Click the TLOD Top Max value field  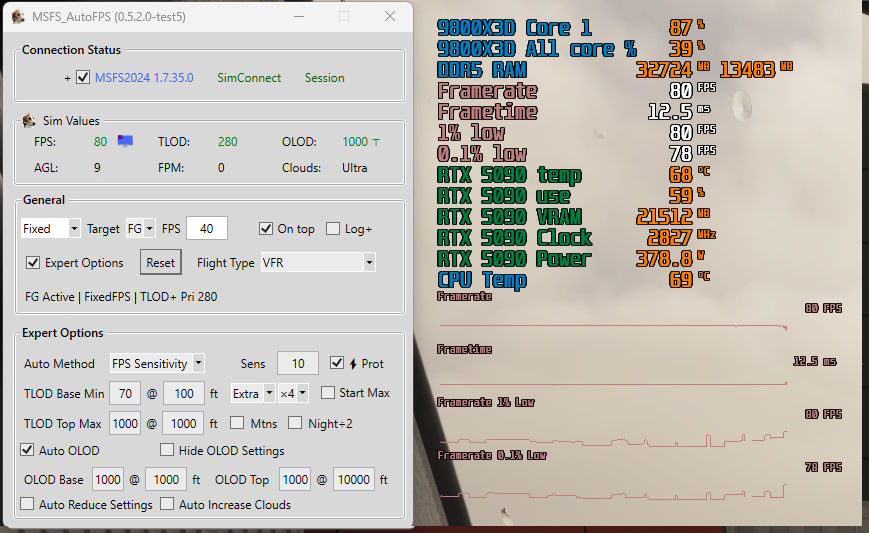pyautogui.click(x=125, y=424)
